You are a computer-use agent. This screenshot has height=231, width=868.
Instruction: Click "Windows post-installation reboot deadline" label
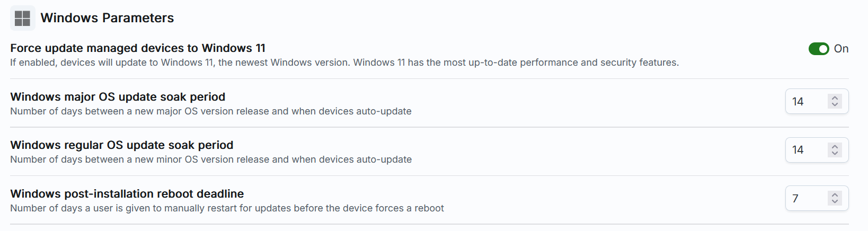pos(127,194)
